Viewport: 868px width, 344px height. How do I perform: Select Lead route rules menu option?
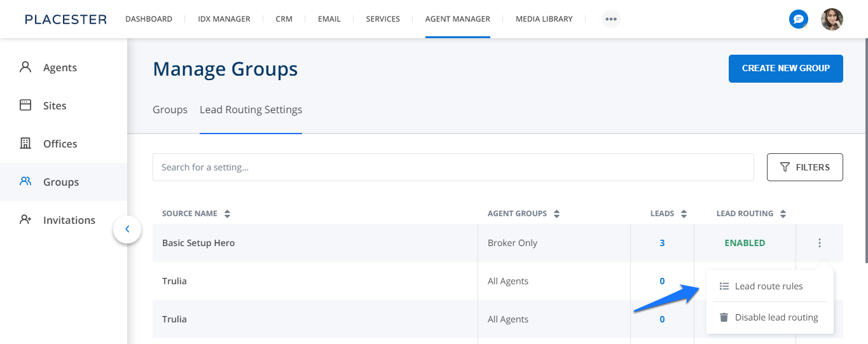[768, 286]
